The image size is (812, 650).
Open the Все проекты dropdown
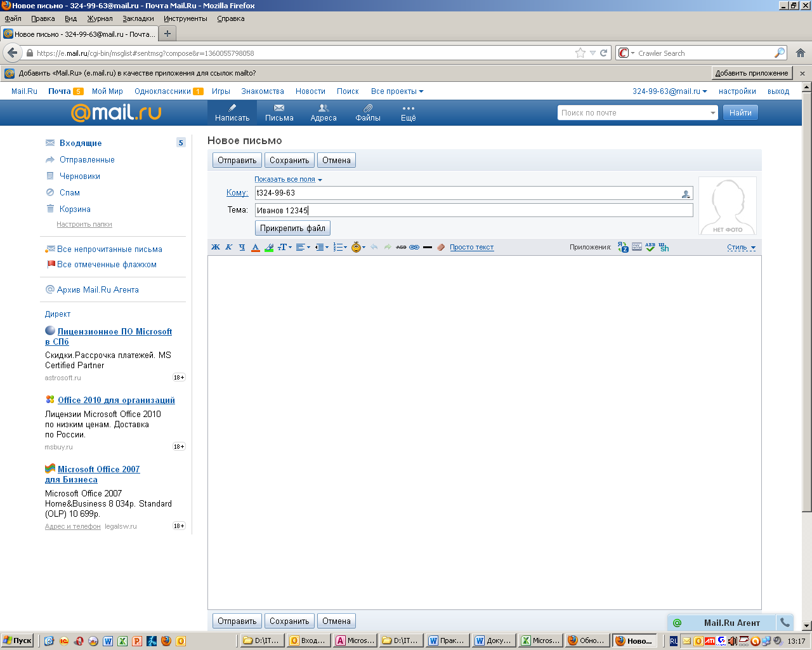click(397, 91)
